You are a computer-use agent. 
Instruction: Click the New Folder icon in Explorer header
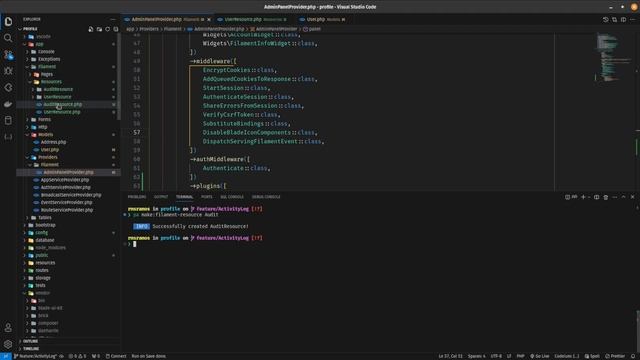click(x=99, y=29)
